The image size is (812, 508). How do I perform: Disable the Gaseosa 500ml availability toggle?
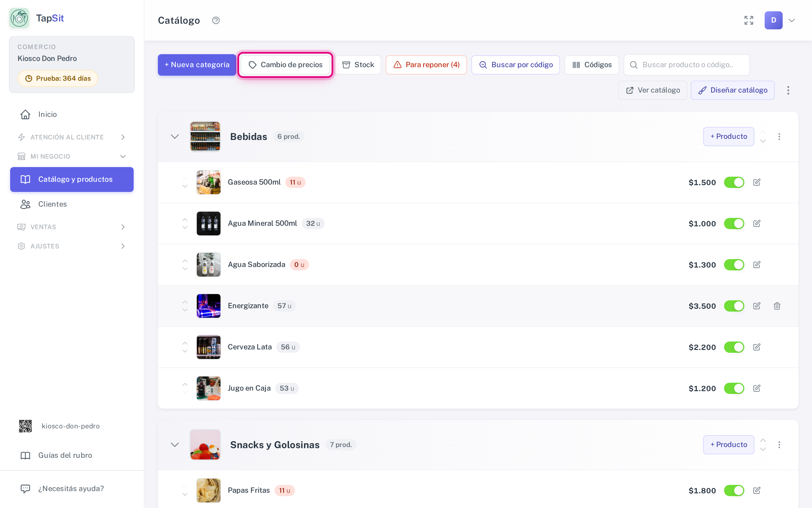pos(734,182)
